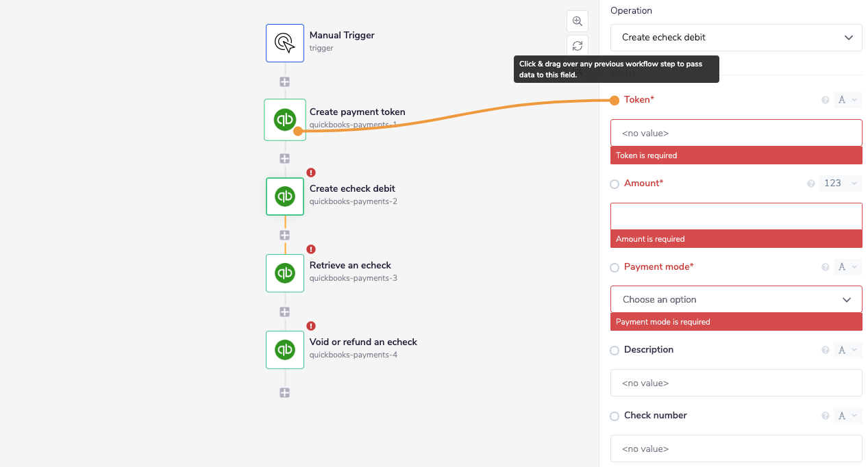The height and width of the screenshot is (467, 868).
Task: Select the Manual Trigger node
Action: pyautogui.click(x=284, y=42)
